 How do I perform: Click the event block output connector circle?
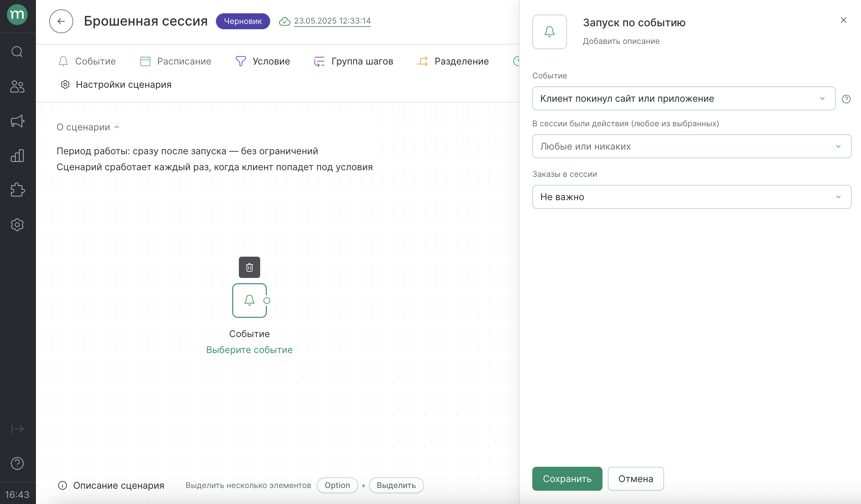(x=267, y=301)
